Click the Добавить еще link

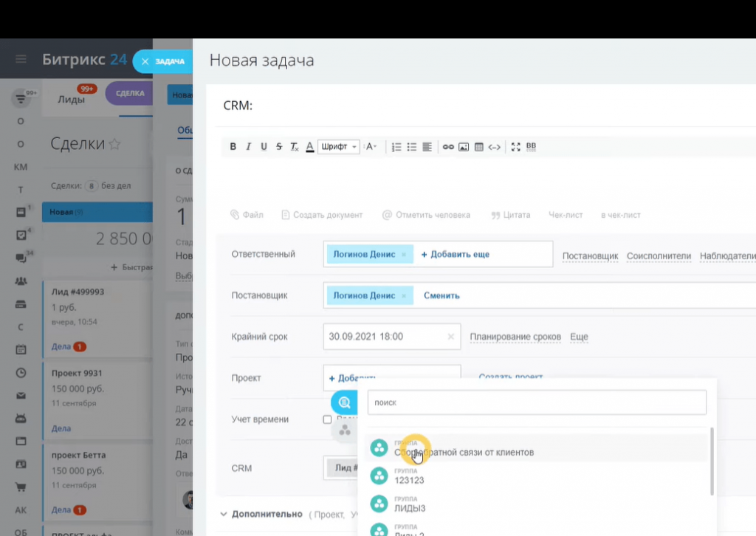tap(455, 254)
